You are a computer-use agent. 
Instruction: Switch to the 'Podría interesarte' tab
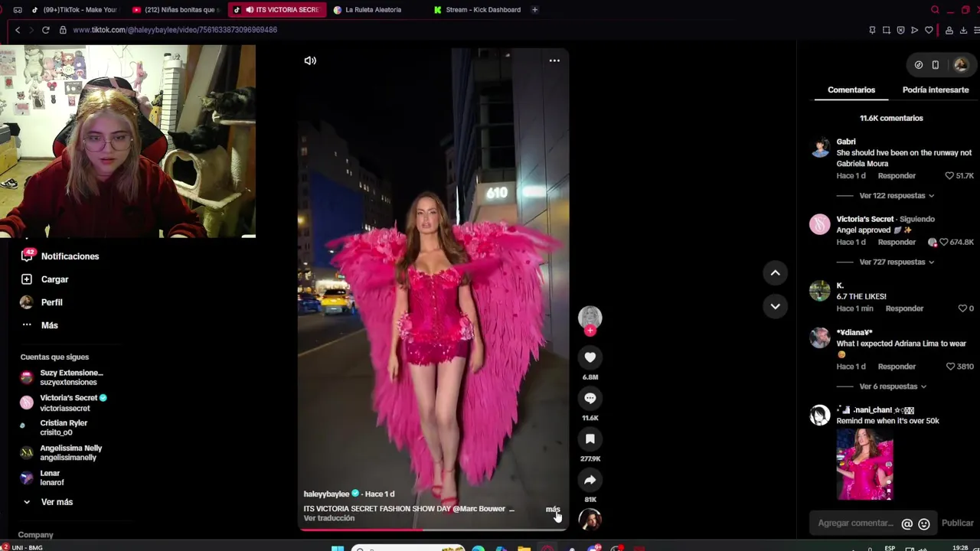tap(935, 90)
